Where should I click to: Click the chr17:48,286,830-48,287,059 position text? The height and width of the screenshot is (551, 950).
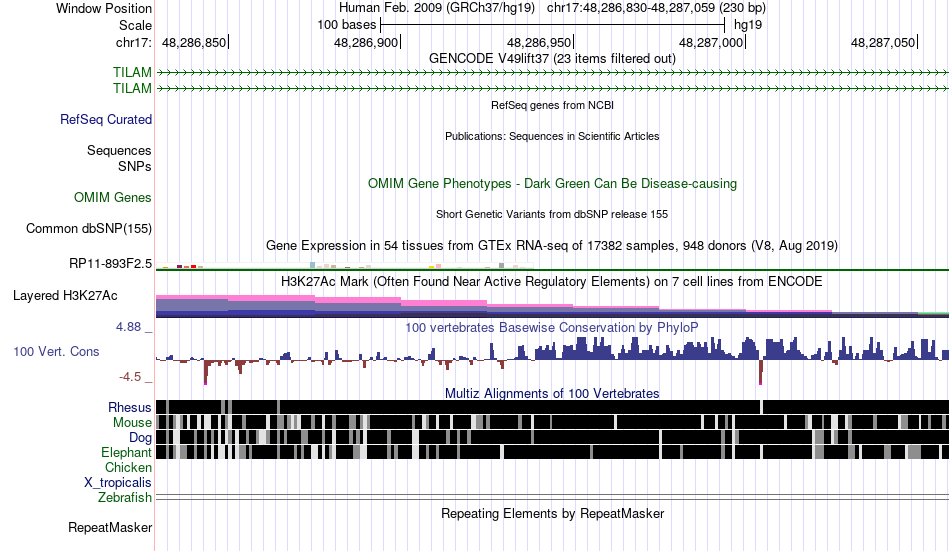pyautogui.click(x=656, y=8)
